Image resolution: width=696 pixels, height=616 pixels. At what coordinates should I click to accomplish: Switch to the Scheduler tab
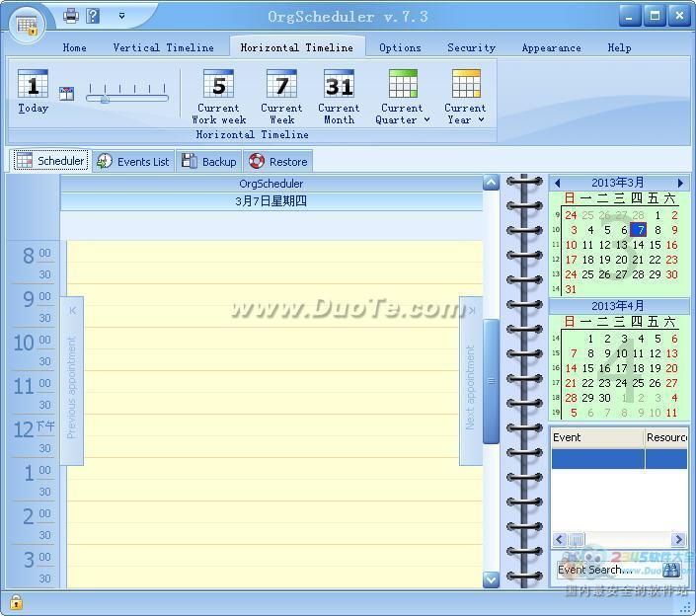point(50,161)
